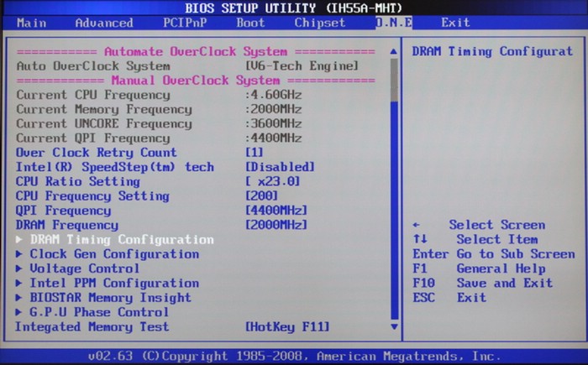Expand the Clock Gen Configuration arrow
The width and height of the screenshot is (588, 365).
click(x=18, y=254)
